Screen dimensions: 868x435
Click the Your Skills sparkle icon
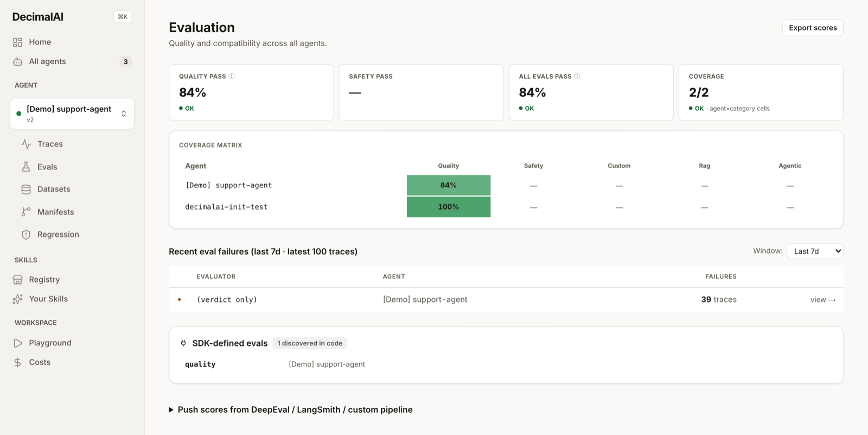point(17,299)
